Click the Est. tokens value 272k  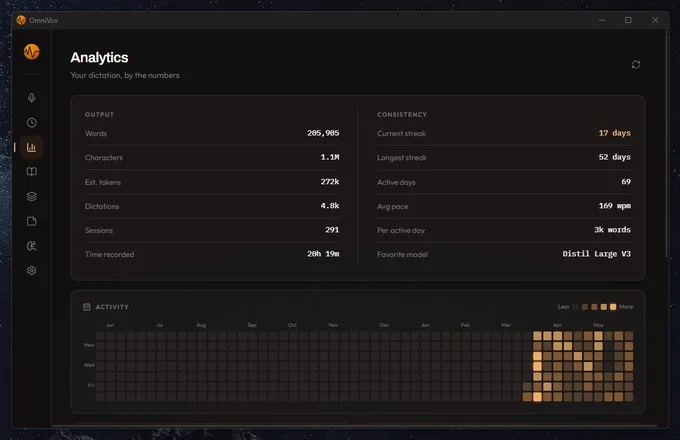[x=330, y=182]
